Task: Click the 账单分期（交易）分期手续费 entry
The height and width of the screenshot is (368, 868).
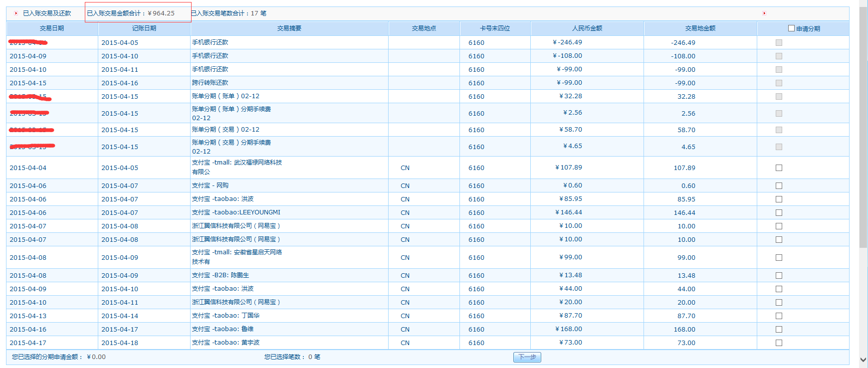Action: pyautogui.click(x=231, y=147)
